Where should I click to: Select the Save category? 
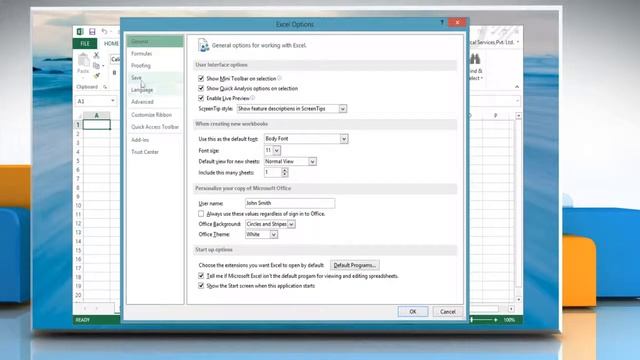pos(155,78)
